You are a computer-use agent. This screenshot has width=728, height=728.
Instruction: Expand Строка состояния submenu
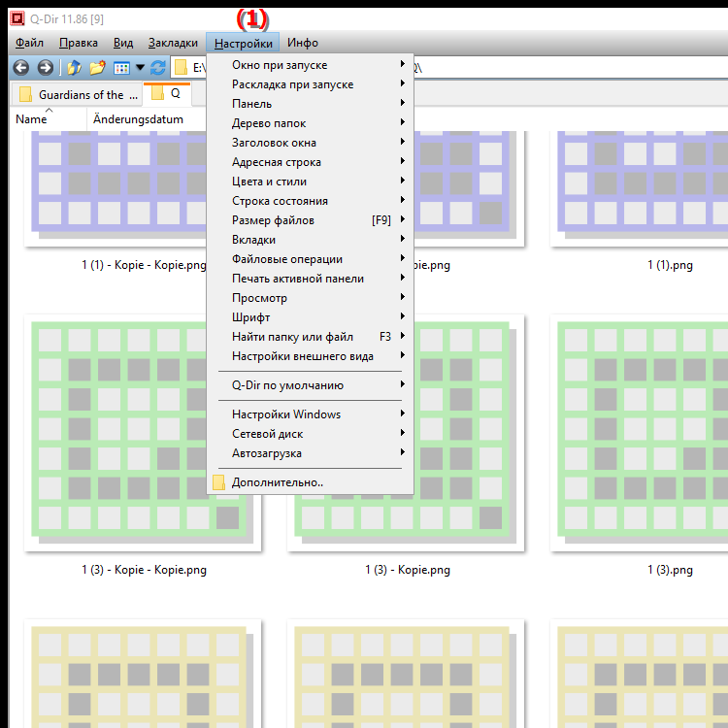pos(311,201)
